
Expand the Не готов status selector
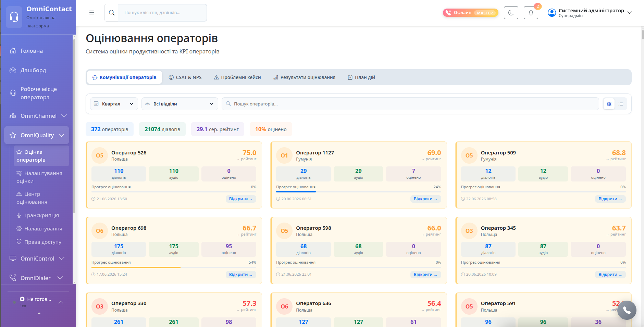coord(38,302)
